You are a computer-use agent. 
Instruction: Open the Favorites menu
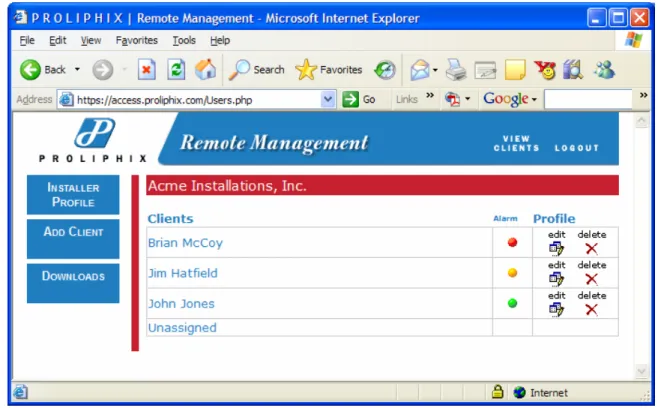[136, 40]
